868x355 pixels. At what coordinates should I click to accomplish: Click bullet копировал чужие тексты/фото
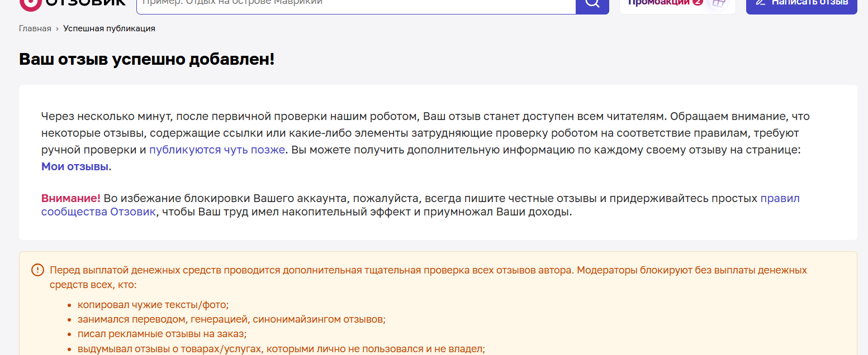[153, 305]
